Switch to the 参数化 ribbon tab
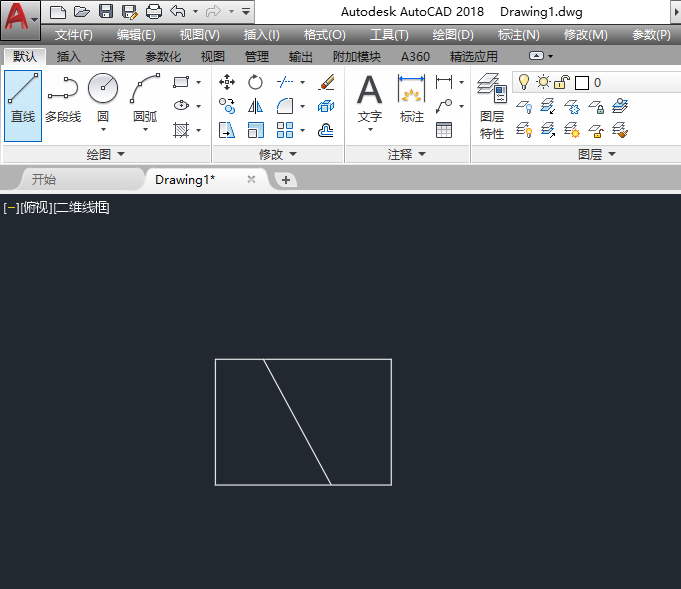 163,56
